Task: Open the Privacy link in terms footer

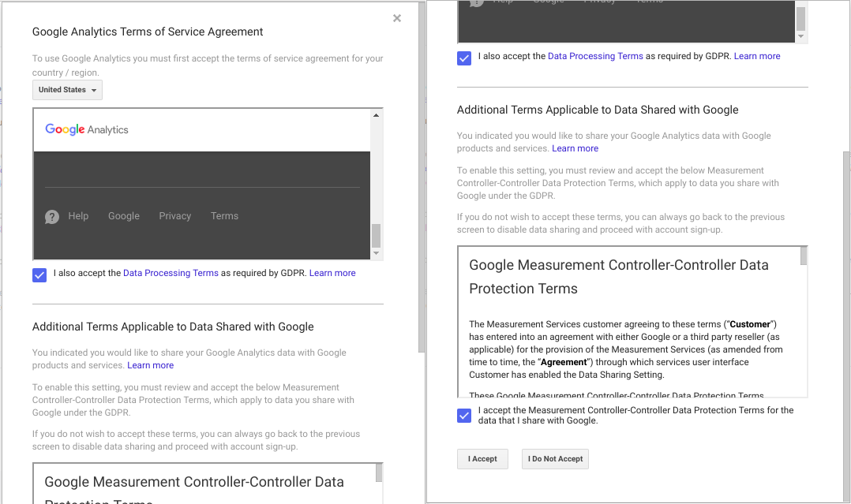Action: tap(174, 216)
